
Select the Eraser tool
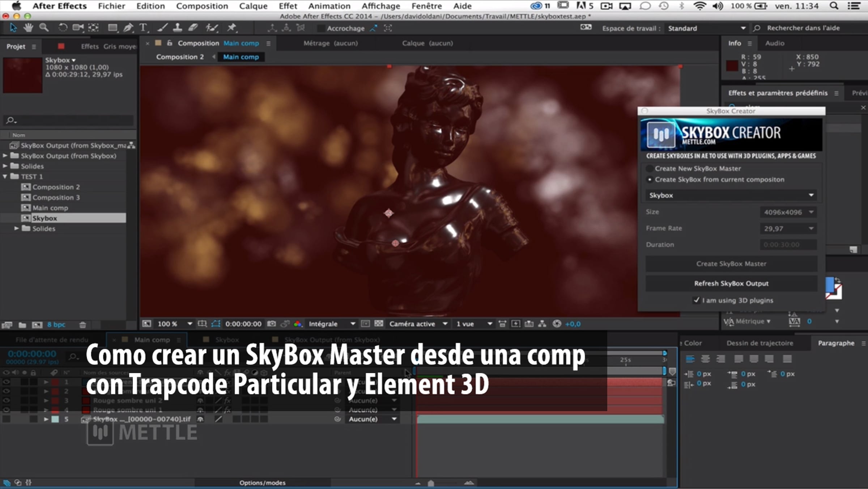(193, 28)
